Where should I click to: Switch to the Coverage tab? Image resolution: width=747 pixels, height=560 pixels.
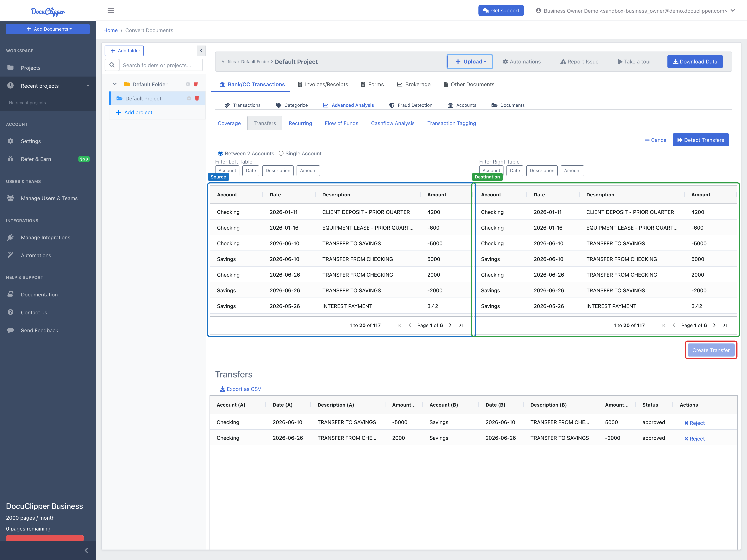point(229,123)
